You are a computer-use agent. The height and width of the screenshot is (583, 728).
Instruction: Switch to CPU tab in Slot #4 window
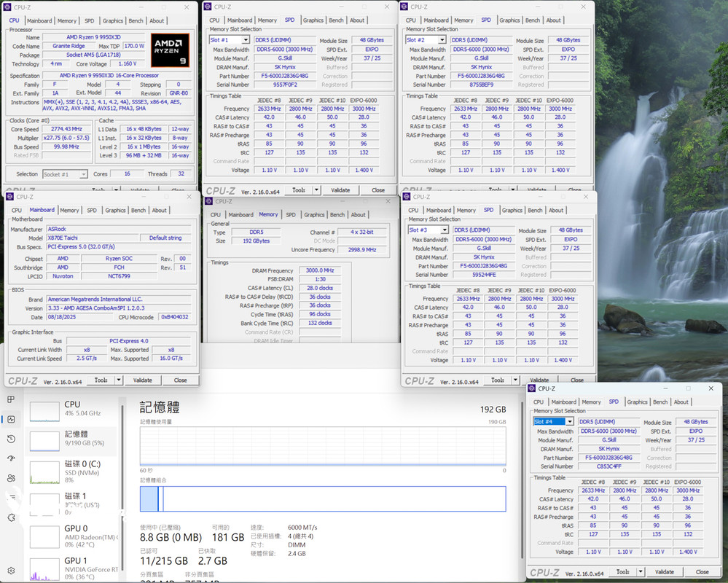tap(539, 402)
